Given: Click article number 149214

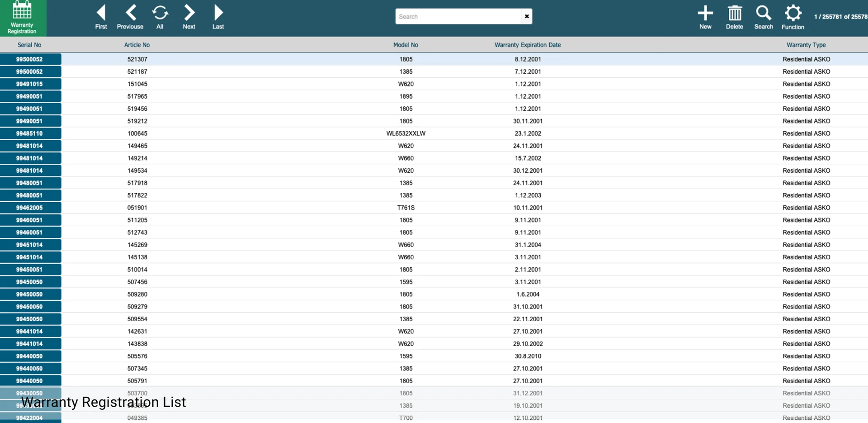Looking at the screenshot, I should (x=137, y=158).
